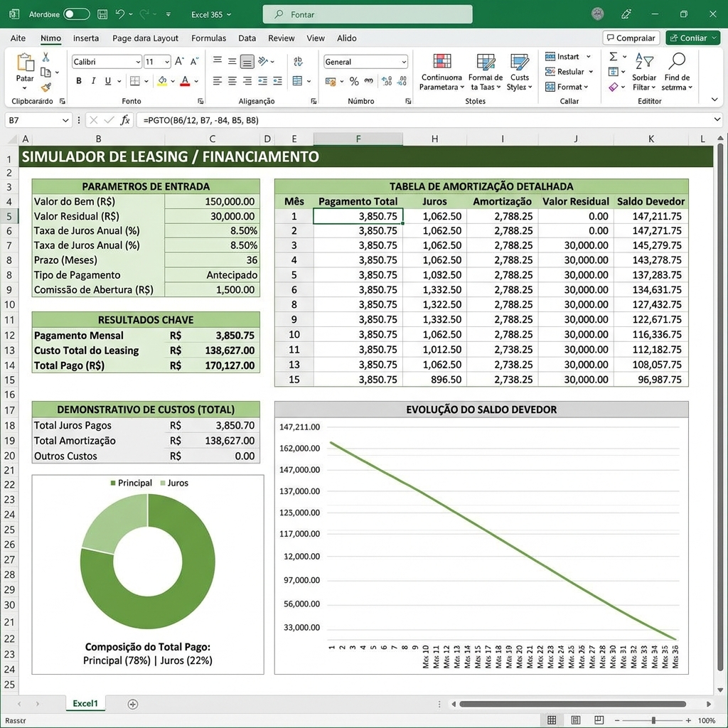This screenshot has width=728, height=728.
Task: Click the Undo arrow icon
Action: pyautogui.click(x=119, y=14)
